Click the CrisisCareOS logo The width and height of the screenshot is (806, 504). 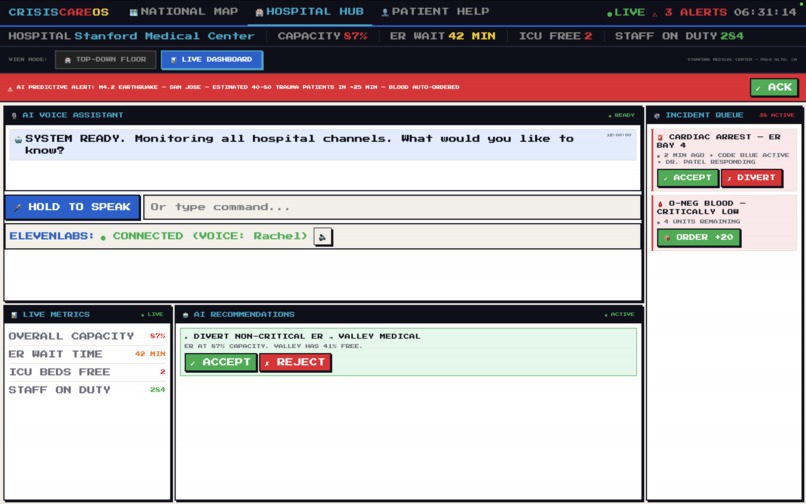click(59, 12)
